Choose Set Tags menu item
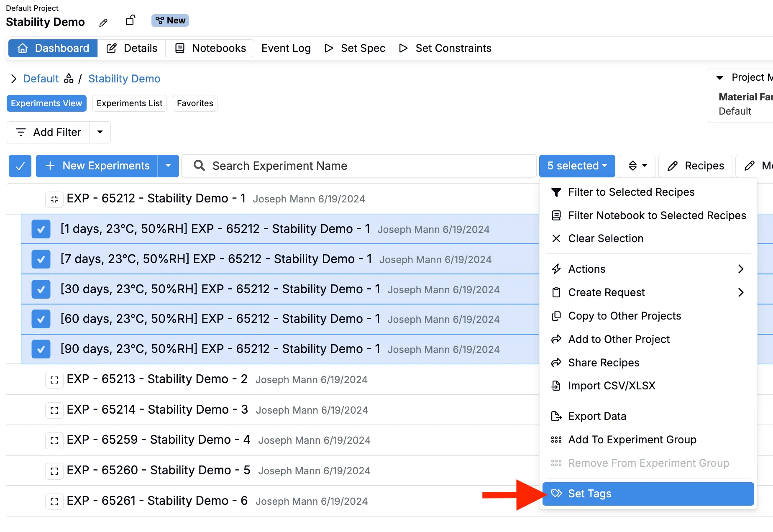Screen dimensions: 773x532 click(648, 494)
